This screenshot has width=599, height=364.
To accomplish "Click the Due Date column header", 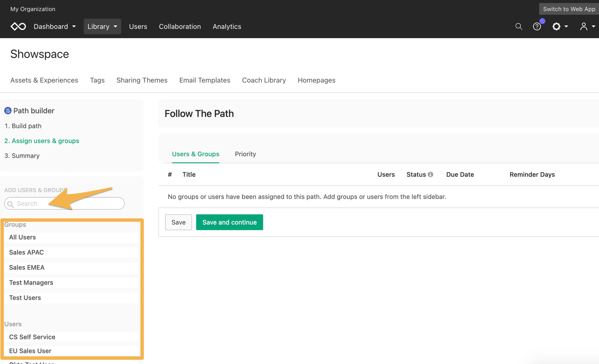I will pos(460,175).
